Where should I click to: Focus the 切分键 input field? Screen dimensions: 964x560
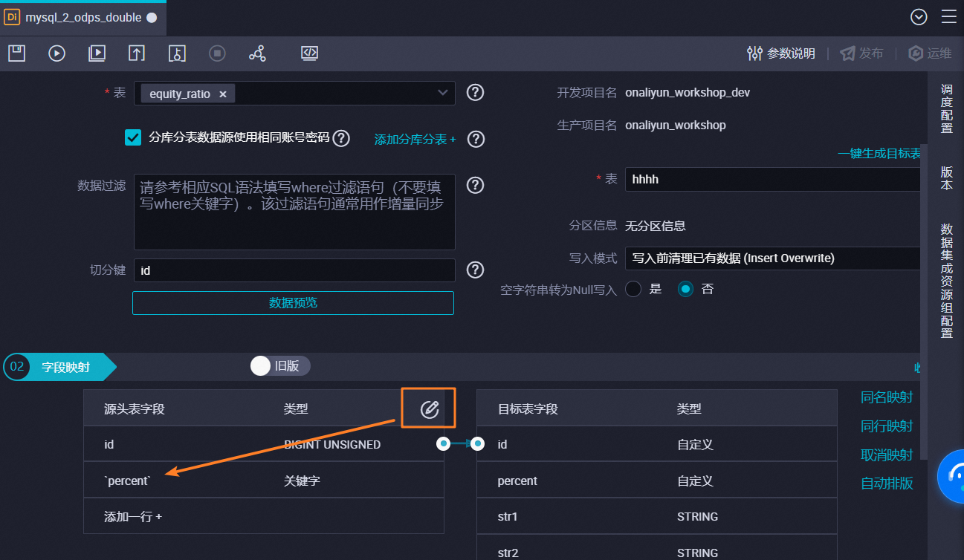point(294,270)
